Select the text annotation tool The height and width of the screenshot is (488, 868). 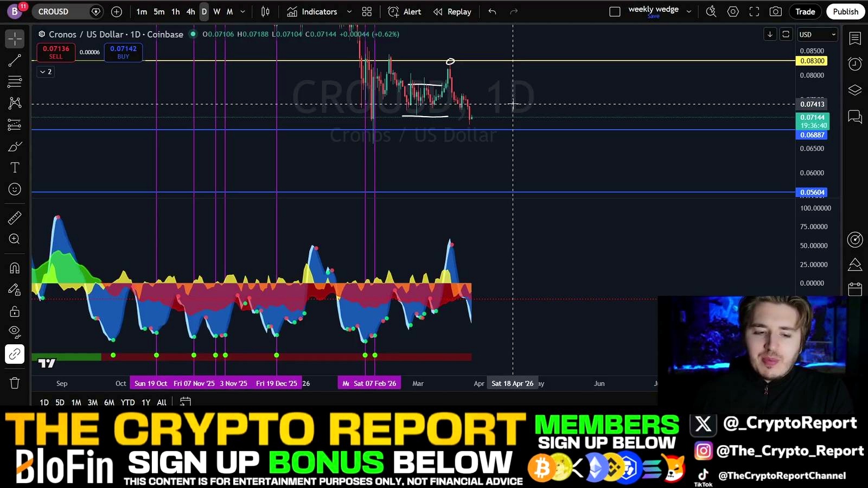(15, 168)
